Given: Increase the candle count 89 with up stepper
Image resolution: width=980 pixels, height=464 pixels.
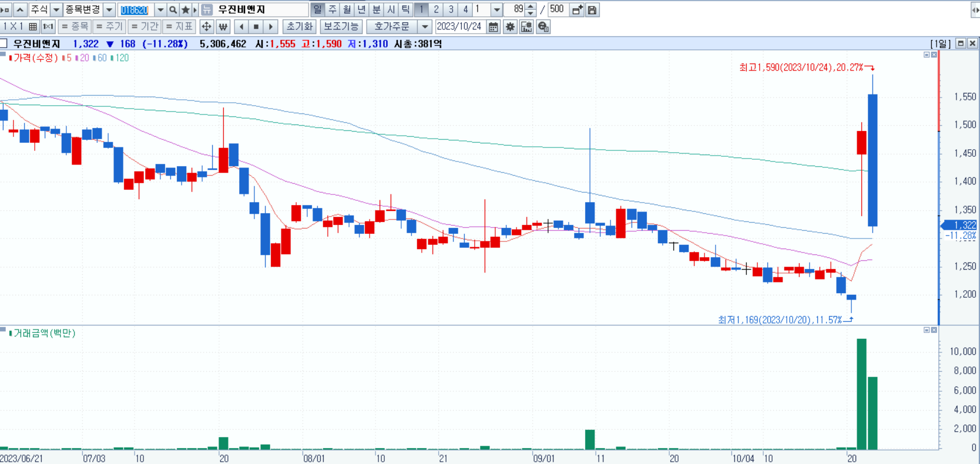Looking at the screenshot, I should point(531,6).
